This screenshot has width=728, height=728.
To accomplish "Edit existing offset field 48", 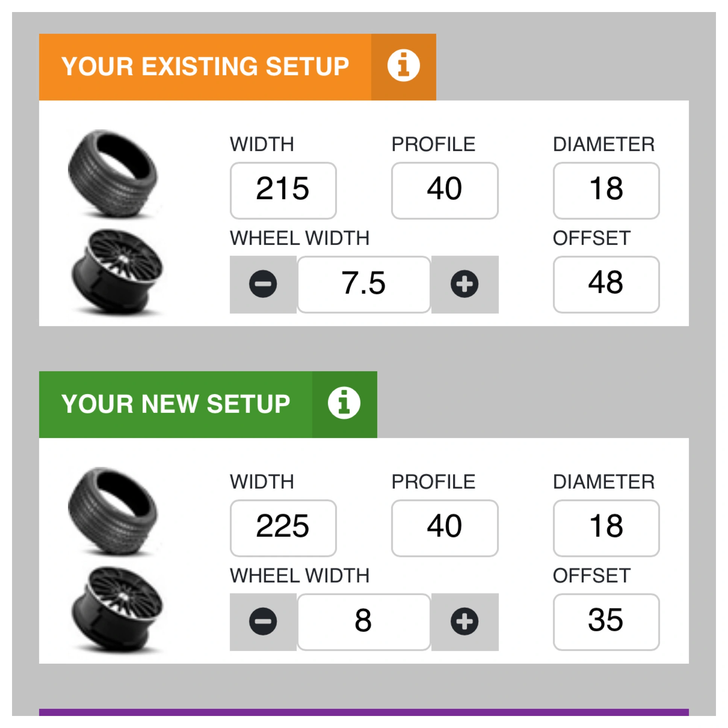I will [x=606, y=285].
